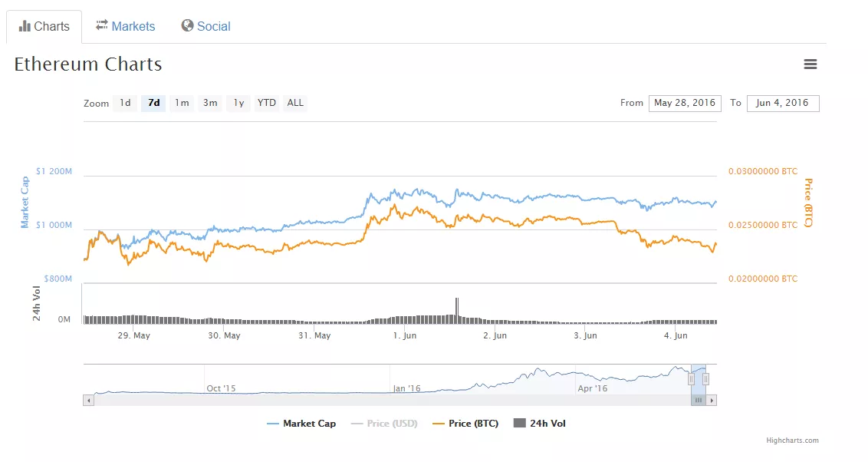Click the navigator's right scroll arrow

tap(712, 399)
